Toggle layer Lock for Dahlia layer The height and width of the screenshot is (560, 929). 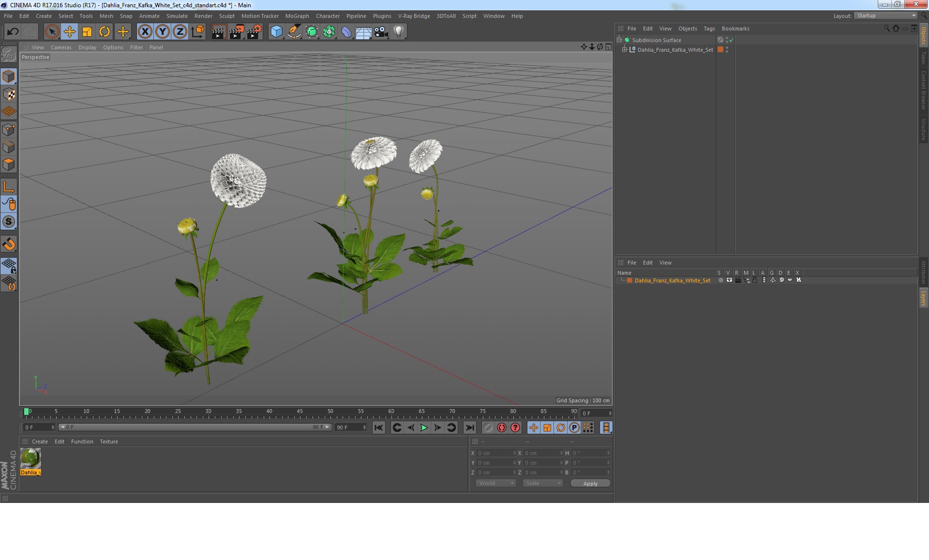755,280
